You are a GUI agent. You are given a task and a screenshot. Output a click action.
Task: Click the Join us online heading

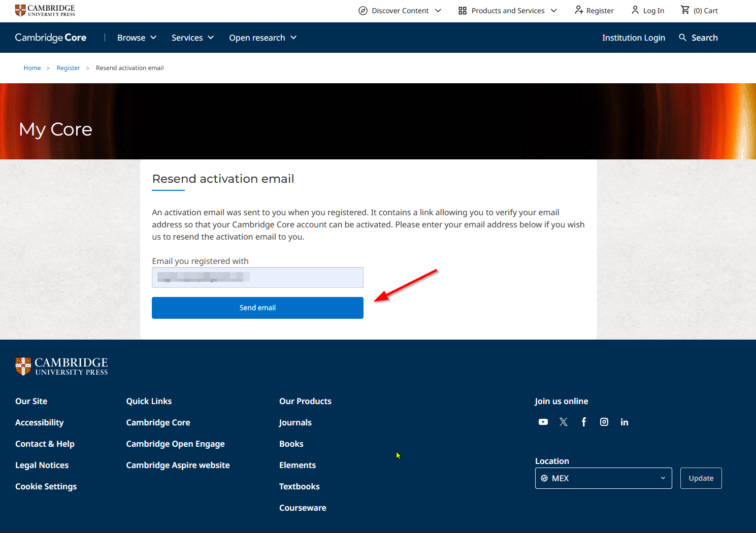tap(562, 401)
